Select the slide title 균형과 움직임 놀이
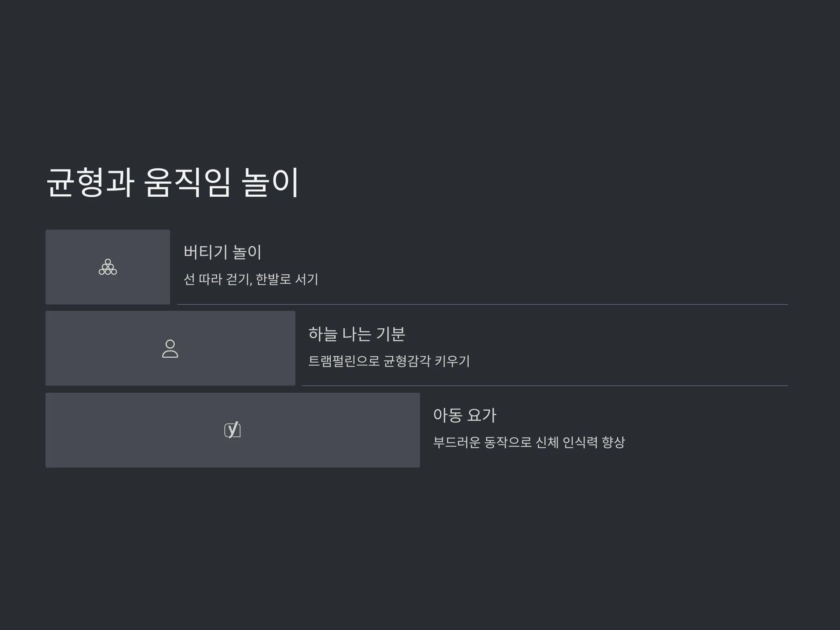Viewport: 840px width, 630px height. (x=173, y=182)
